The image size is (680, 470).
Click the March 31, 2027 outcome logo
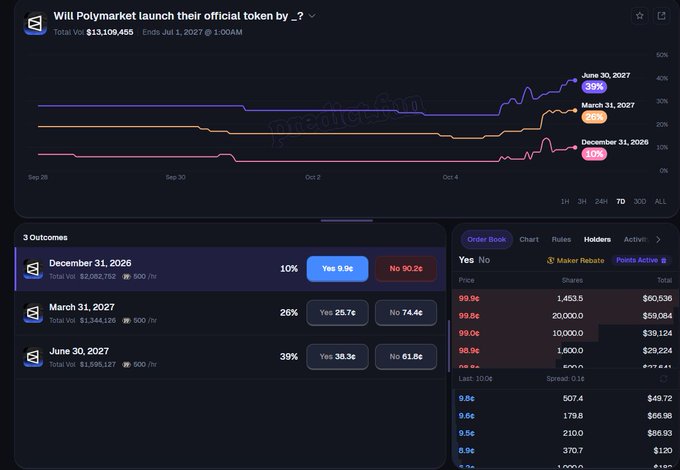pyautogui.click(x=33, y=313)
